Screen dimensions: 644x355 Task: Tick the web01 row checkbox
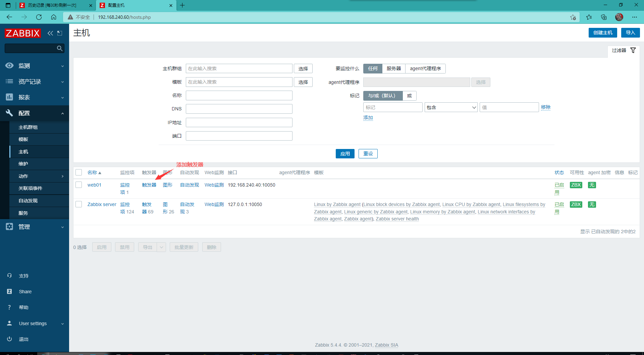(79, 185)
